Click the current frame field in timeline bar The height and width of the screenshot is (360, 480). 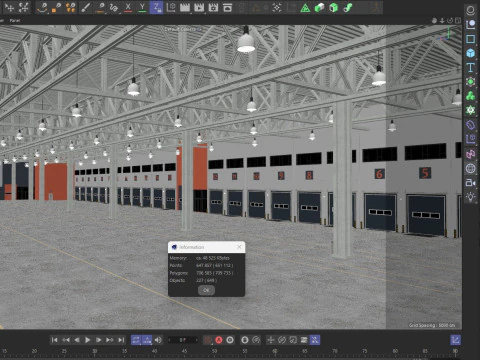(x=183, y=340)
